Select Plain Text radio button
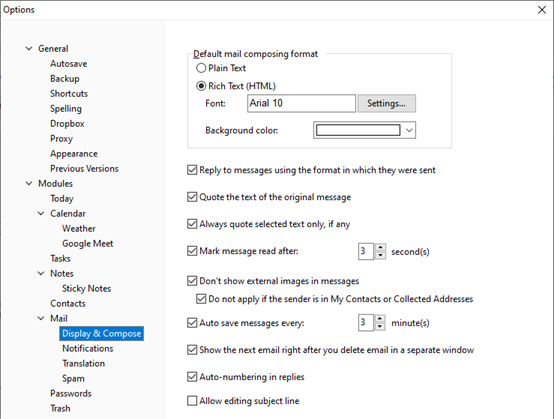This screenshot has height=419, width=554. tap(201, 68)
